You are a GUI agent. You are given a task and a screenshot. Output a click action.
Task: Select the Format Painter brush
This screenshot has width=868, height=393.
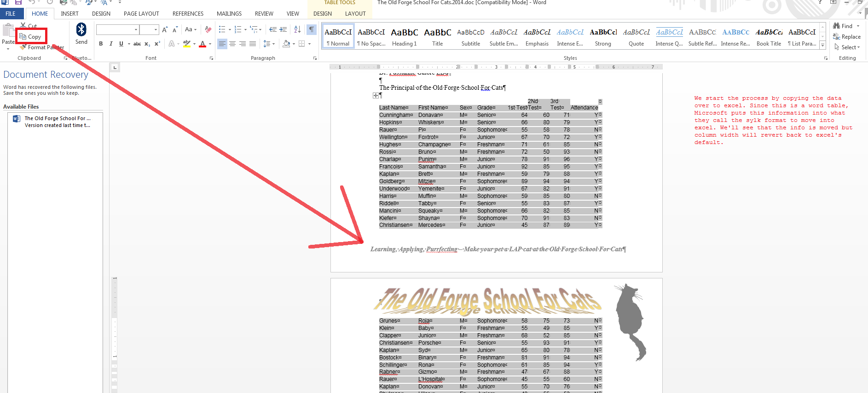(x=42, y=47)
